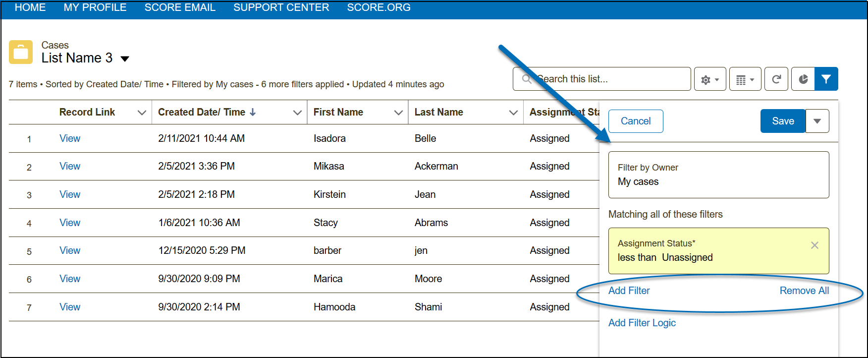Expand the List Name 3 view switcher
Image resolution: width=868 pixels, height=358 pixels.
click(125, 59)
